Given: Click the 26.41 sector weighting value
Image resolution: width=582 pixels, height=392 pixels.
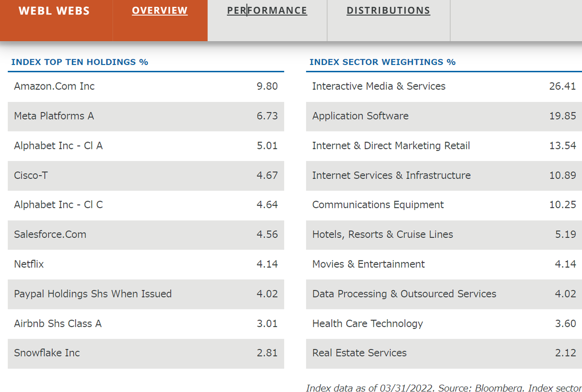Looking at the screenshot, I should tap(563, 86).
